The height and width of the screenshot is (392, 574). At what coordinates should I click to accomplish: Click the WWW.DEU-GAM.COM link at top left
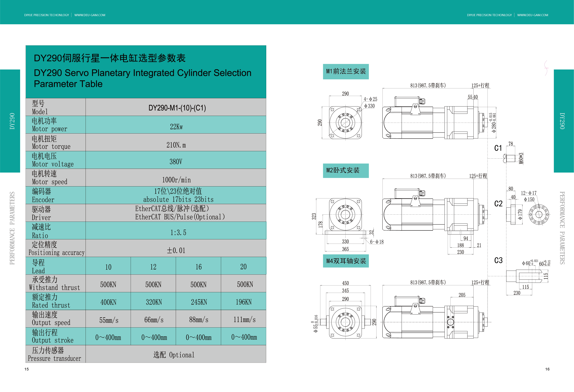click(x=90, y=15)
